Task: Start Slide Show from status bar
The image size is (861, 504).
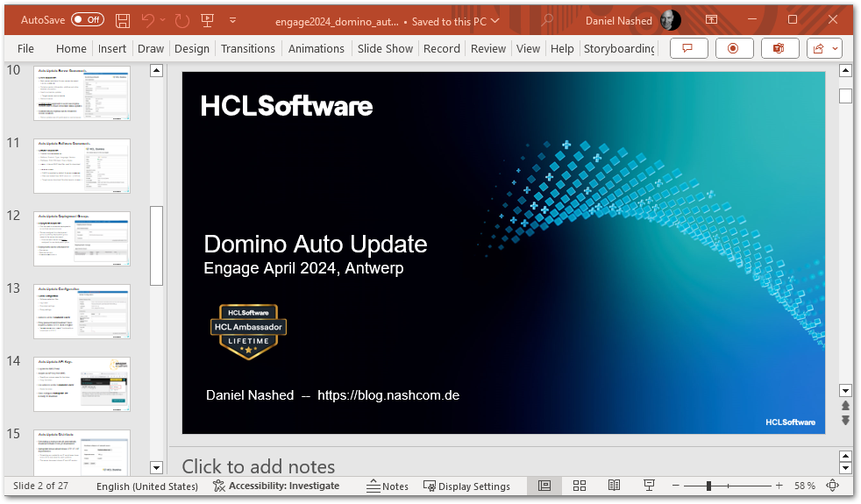Action: 649,486
